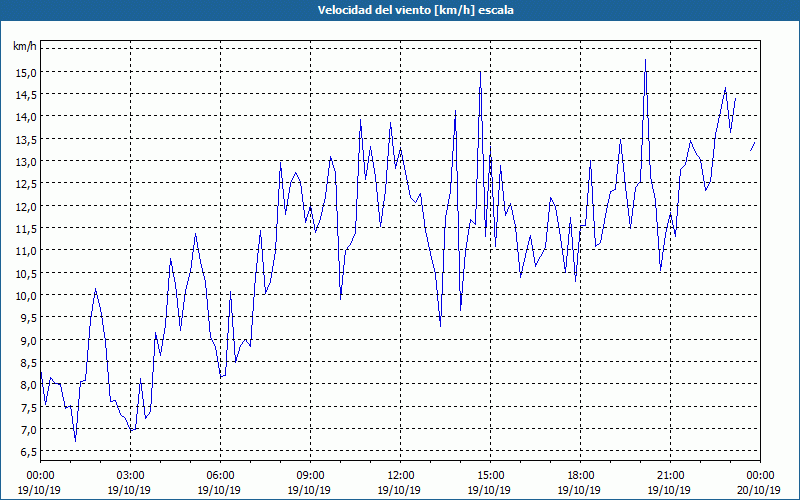800x500 pixels.
Task: Select the 11,0 y-axis value
Action: tap(27, 251)
